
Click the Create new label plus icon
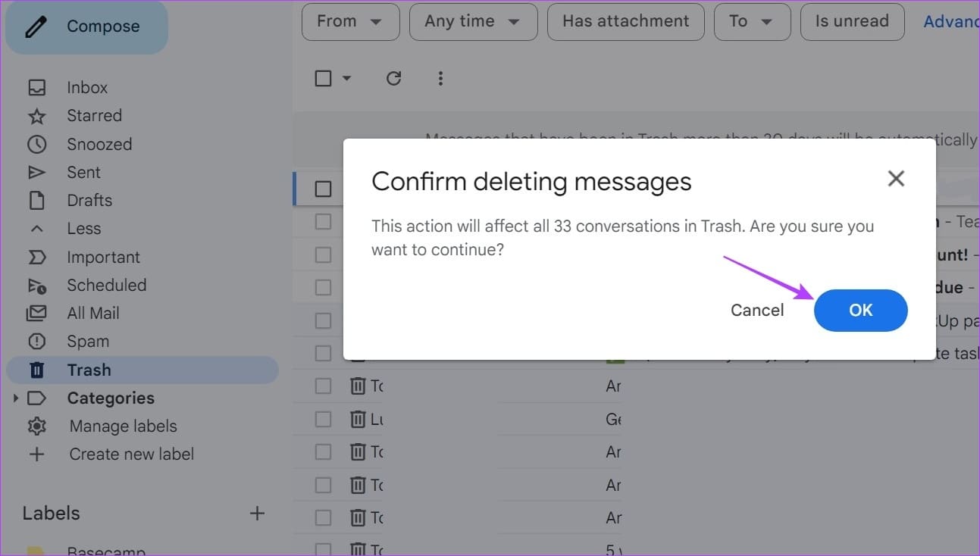36,454
